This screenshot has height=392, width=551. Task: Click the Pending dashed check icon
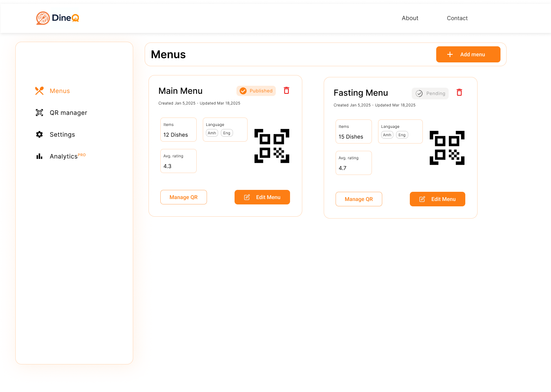[419, 93]
